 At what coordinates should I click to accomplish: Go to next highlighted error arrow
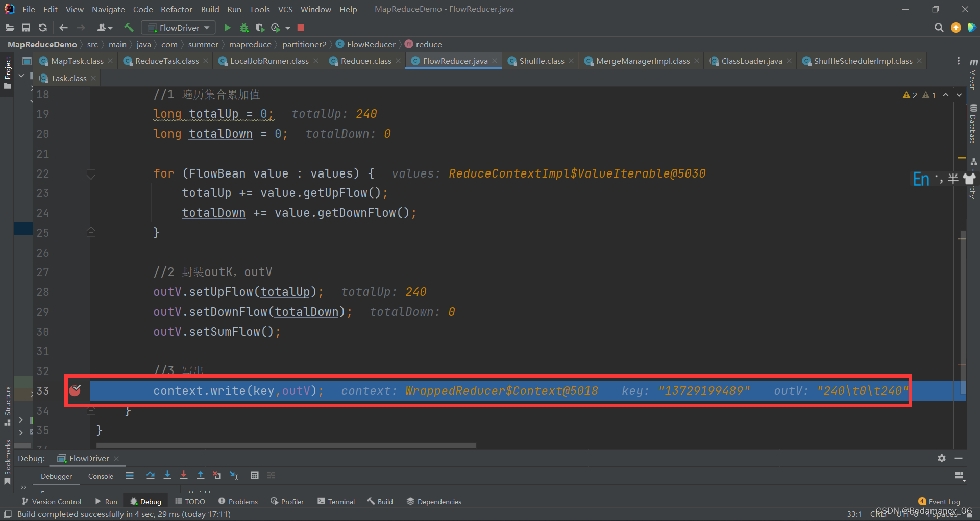(959, 95)
